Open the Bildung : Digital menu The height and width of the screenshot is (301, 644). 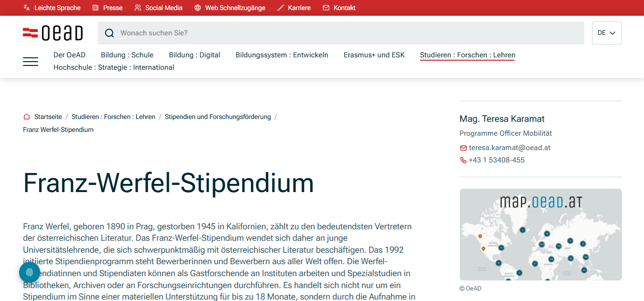pos(195,55)
